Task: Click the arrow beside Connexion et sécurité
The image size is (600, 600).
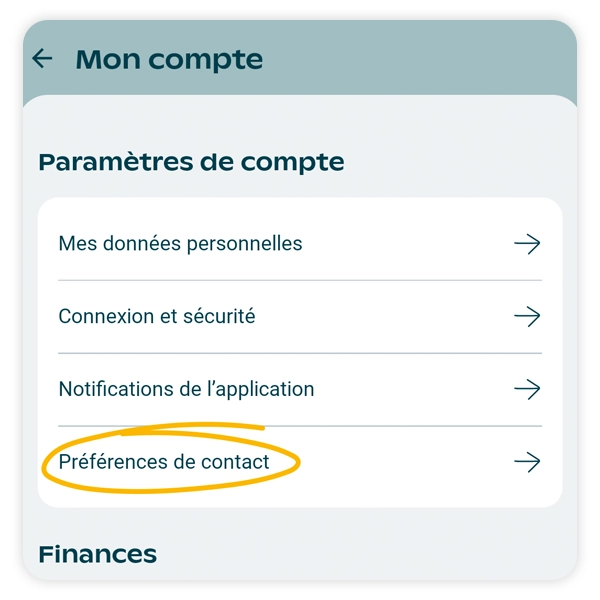Action: click(526, 317)
